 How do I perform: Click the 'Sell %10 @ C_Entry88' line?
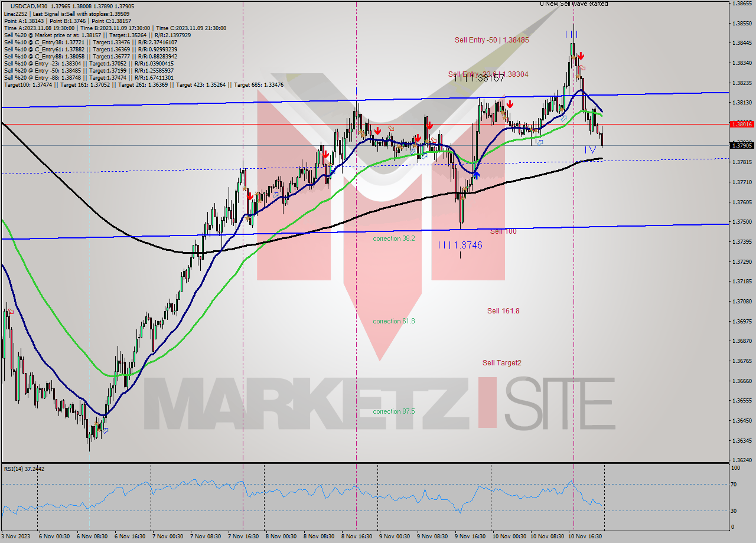pyautogui.click(x=90, y=56)
